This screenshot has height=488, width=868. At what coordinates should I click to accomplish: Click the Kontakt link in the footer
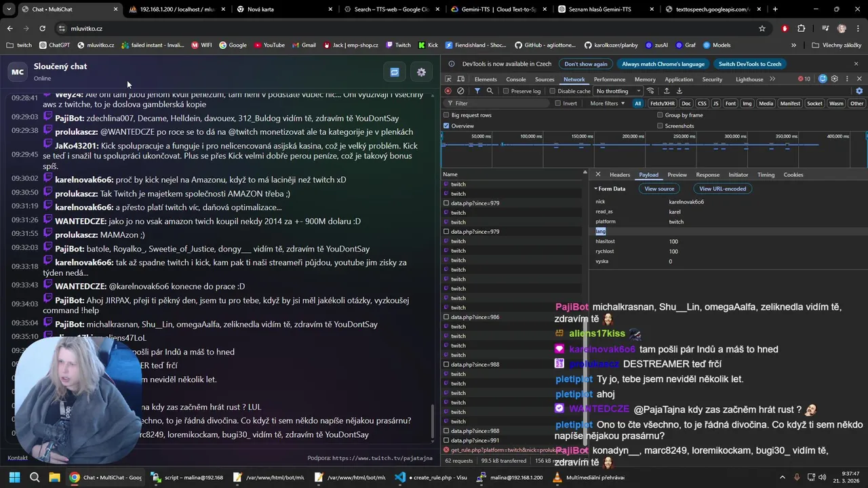pos(18,458)
